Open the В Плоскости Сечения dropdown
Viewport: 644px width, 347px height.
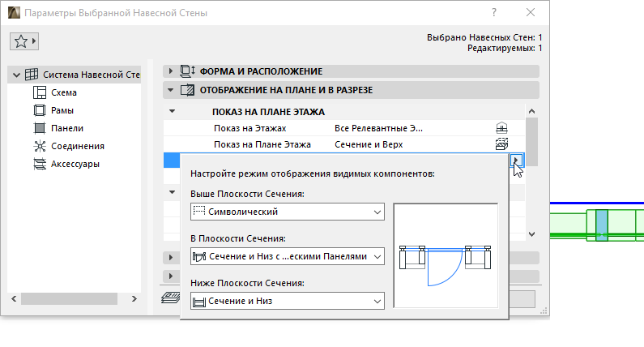288,256
